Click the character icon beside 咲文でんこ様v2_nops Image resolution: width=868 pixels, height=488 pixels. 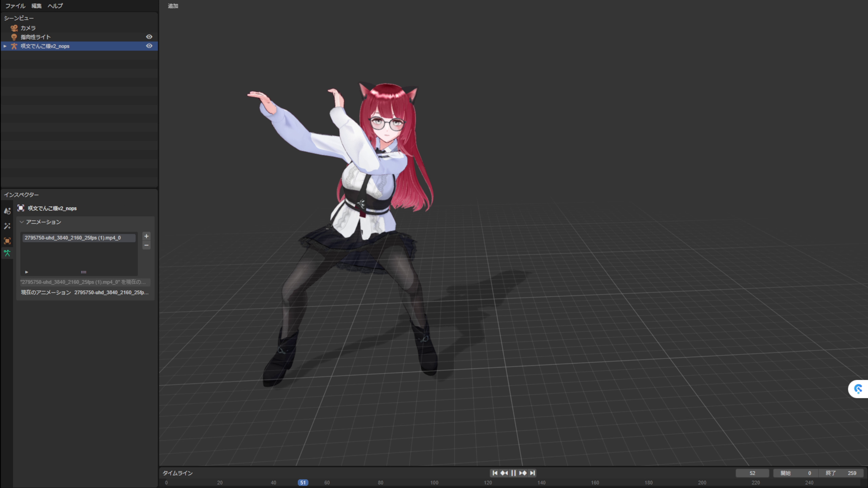tap(14, 46)
